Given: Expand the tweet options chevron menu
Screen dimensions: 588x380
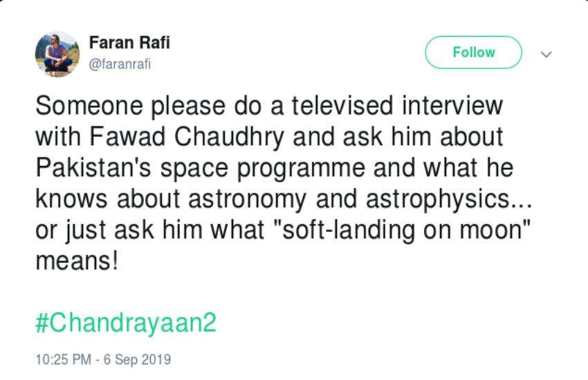Looking at the screenshot, I should pyautogui.click(x=546, y=55).
